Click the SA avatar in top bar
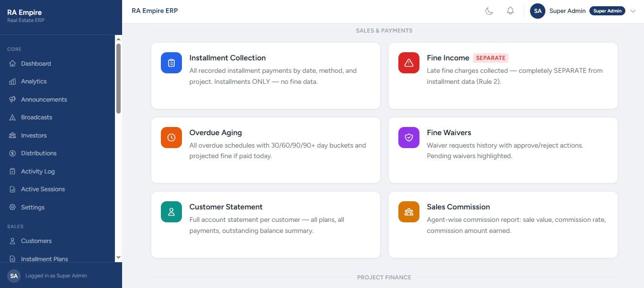This screenshot has width=644, height=288. [538, 11]
